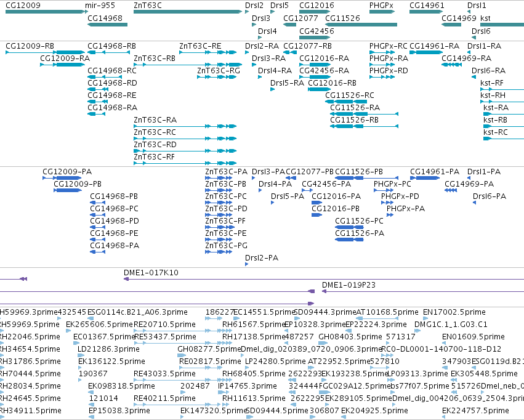The width and height of the screenshot is (524, 420).
Task: Select protein ZnT63C-PA
Action: point(219,178)
